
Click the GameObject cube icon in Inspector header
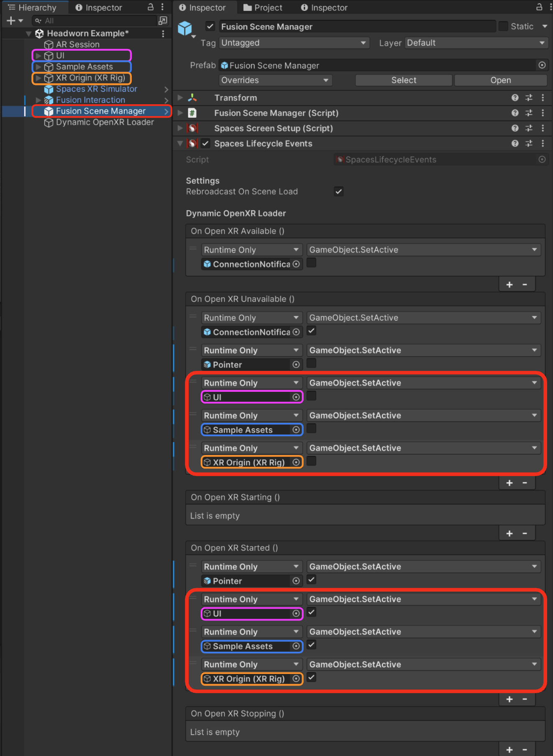pos(185,28)
